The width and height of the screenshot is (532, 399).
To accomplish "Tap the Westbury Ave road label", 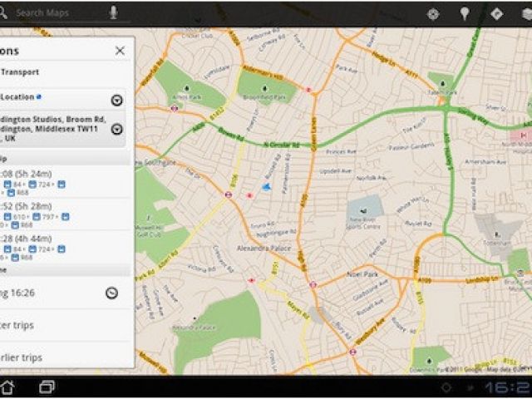I will [371, 331].
